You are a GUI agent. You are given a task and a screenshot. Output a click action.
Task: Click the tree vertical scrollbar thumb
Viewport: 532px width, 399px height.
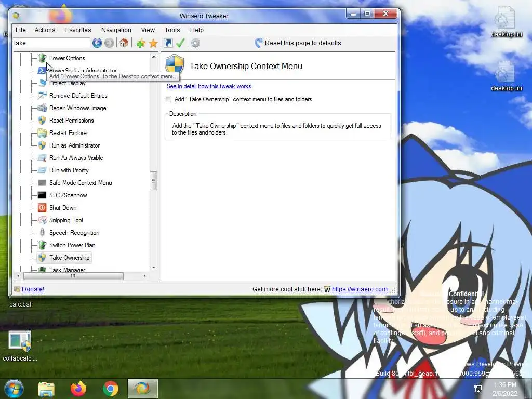click(153, 181)
